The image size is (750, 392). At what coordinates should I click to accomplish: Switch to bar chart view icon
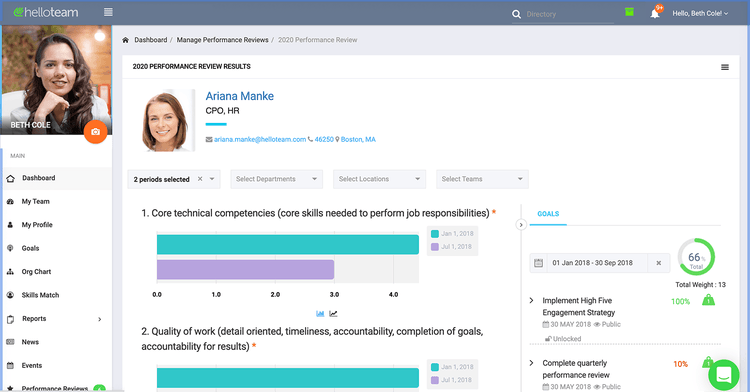point(320,314)
